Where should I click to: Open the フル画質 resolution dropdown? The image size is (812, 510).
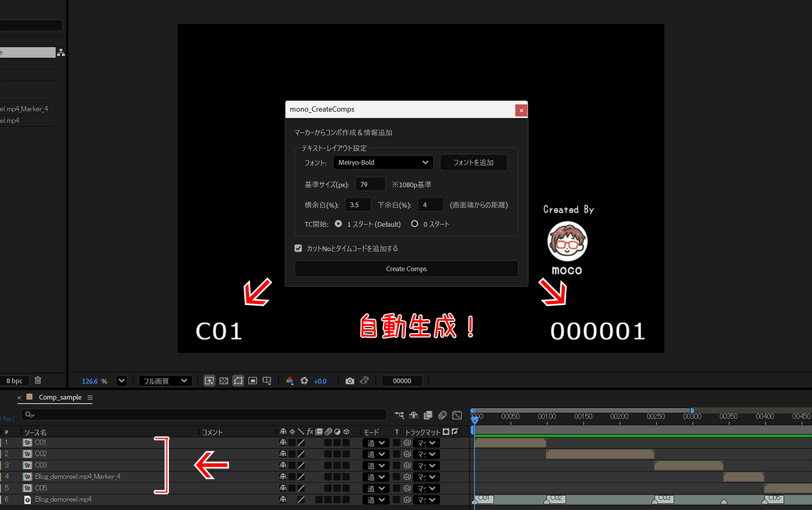[165, 381]
